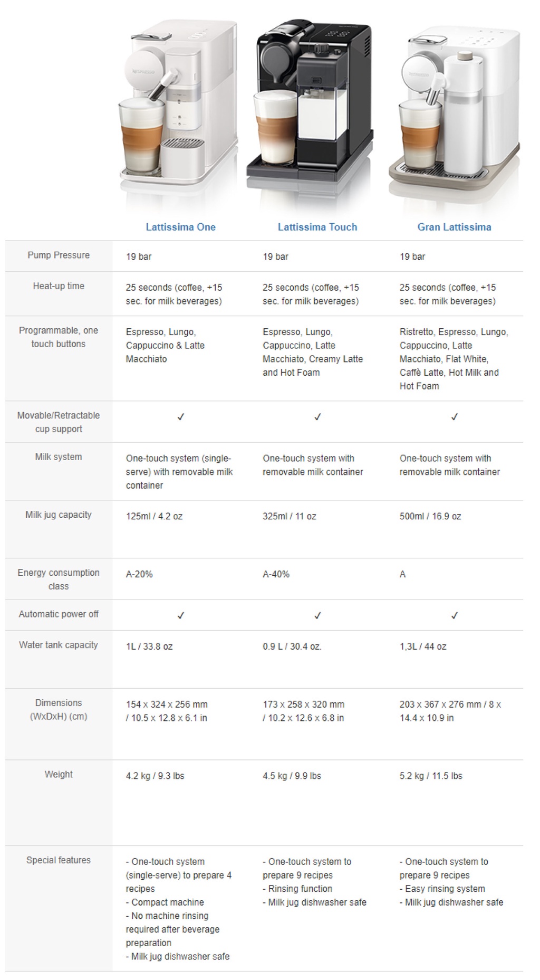Click Lattissima Touch automatic power off checkmark
The image size is (540, 980).
click(x=317, y=615)
